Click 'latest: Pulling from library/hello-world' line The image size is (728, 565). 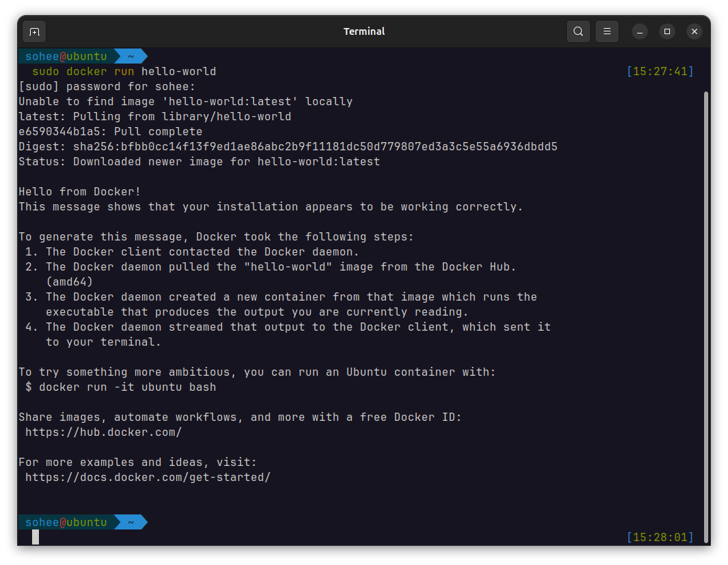click(x=155, y=117)
